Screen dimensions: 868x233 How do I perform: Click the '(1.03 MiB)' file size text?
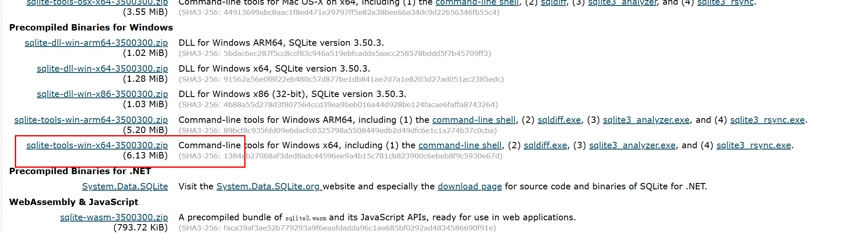145,104
